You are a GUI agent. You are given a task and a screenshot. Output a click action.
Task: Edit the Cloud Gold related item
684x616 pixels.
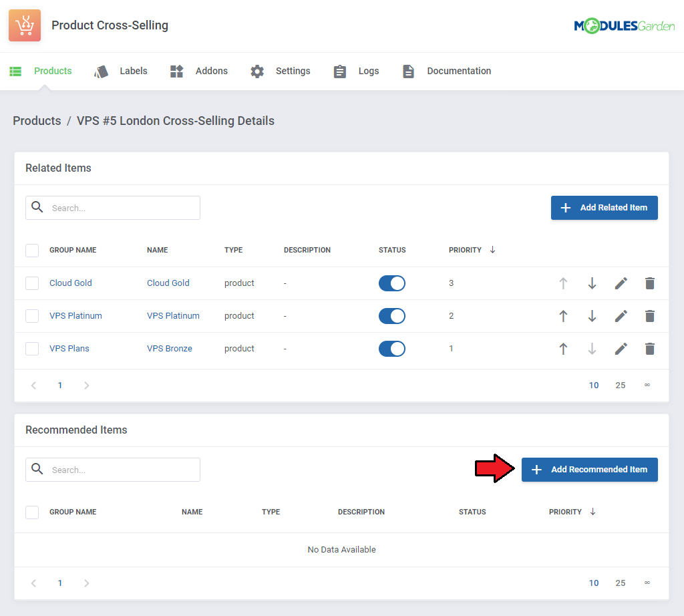pyautogui.click(x=621, y=283)
